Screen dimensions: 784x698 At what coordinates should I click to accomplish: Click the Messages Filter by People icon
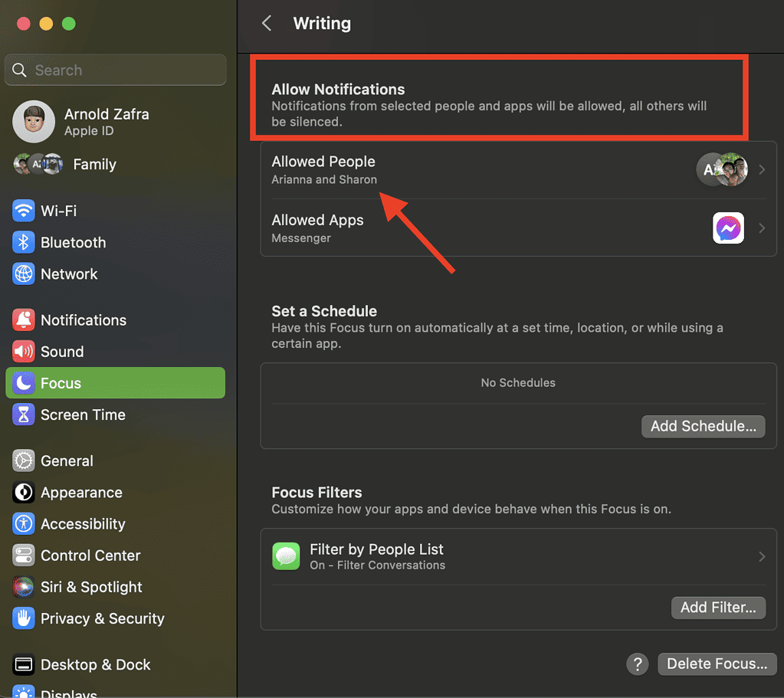(x=286, y=556)
